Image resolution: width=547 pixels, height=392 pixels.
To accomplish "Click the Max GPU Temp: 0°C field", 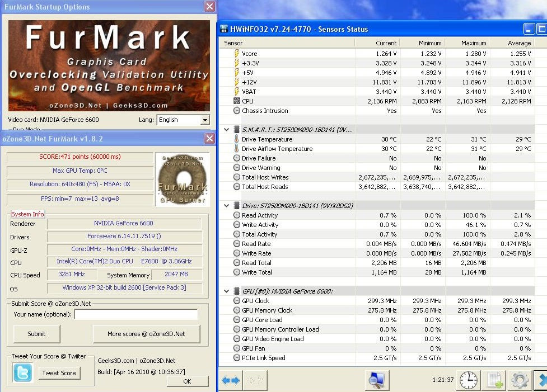I will pyautogui.click(x=80, y=171).
